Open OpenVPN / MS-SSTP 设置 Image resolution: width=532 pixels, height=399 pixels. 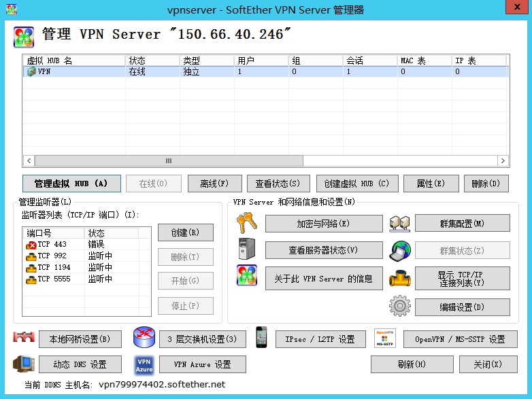click(x=461, y=339)
